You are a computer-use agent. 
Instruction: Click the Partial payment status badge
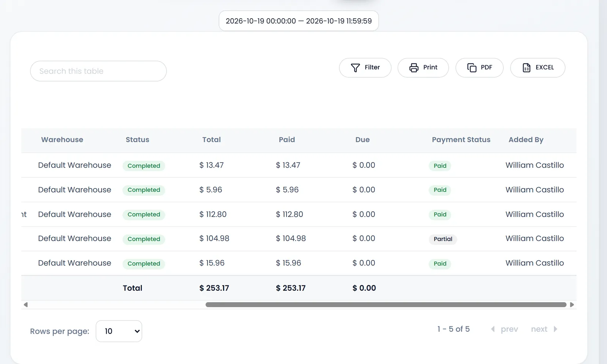[x=443, y=239]
